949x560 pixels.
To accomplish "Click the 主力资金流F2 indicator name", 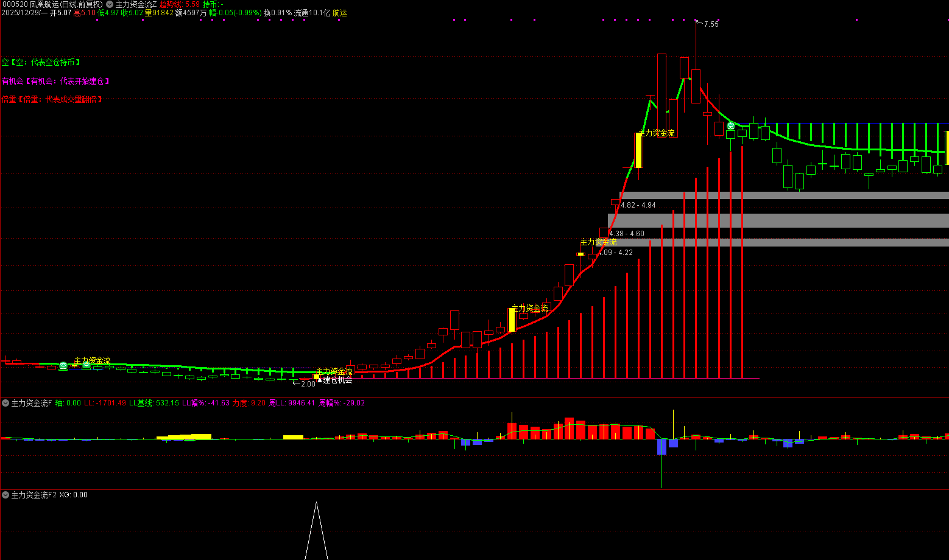I will click(x=34, y=495).
